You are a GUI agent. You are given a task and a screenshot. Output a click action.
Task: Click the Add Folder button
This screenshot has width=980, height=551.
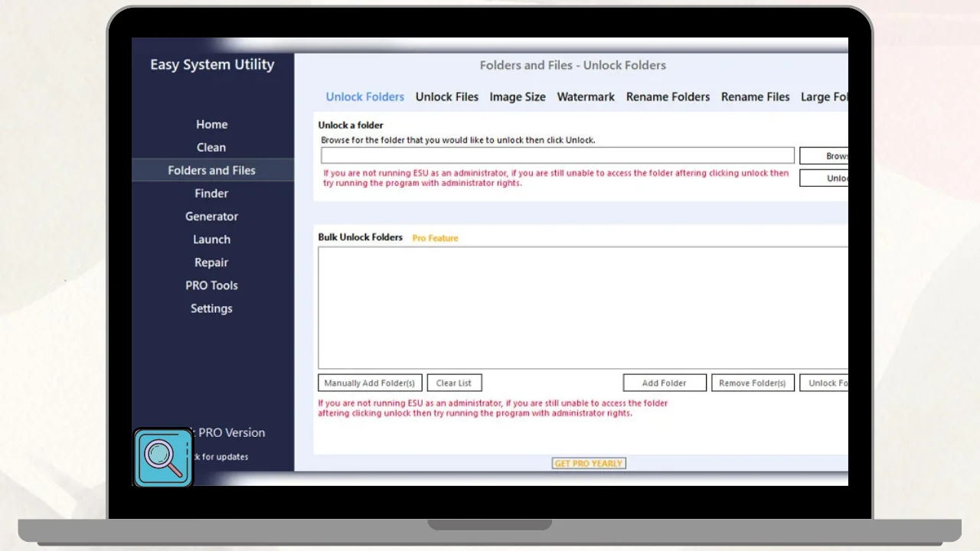(x=664, y=383)
